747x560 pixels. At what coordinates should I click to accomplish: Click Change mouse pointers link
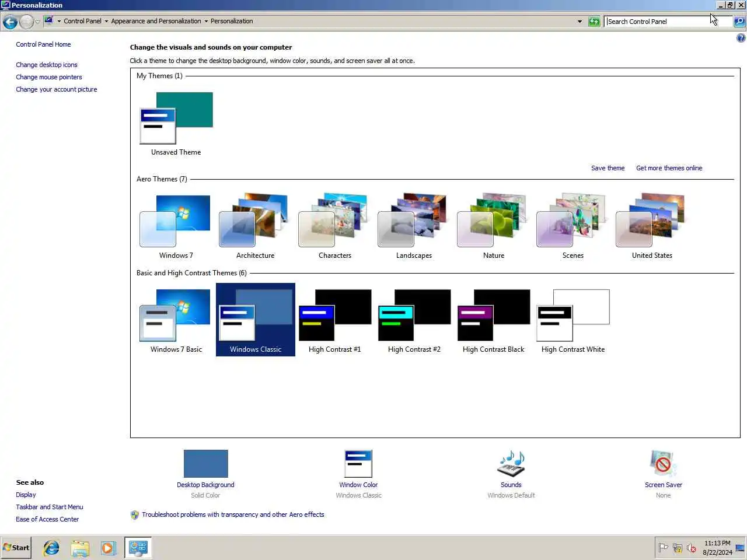[49, 77]
